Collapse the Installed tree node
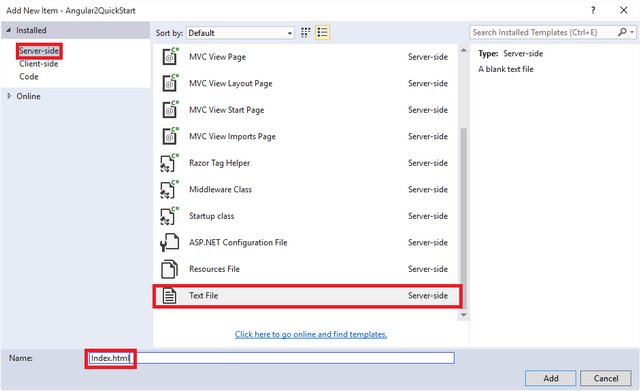Image resolution: width=640 pixels, height=391 pixels. click(x=9, y=30)
